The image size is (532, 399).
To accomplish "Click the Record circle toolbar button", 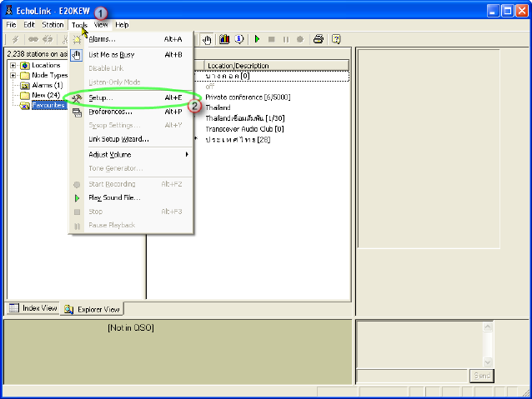I will coord(300,39).
